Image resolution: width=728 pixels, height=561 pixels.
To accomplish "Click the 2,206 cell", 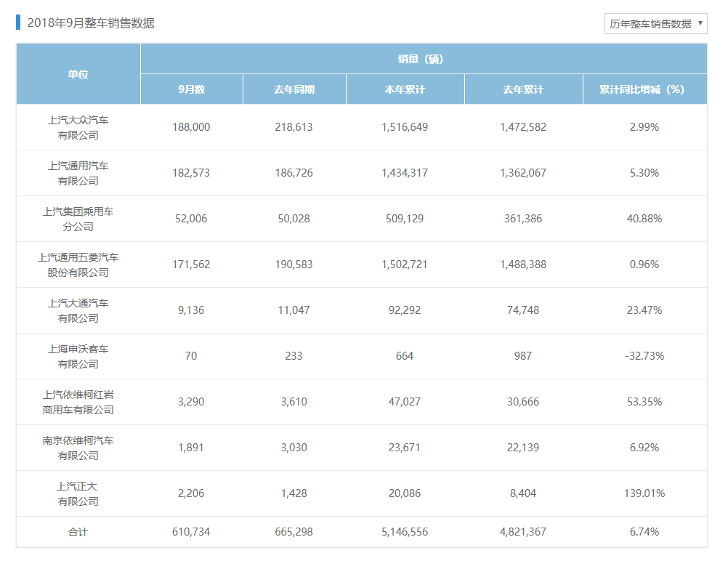I will (191, 493).
